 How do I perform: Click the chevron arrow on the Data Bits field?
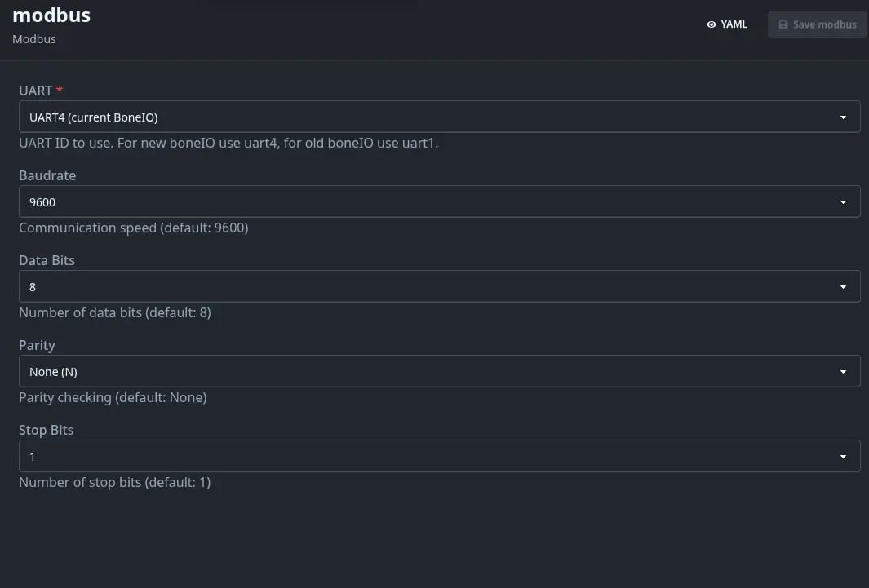coord(844,286)
